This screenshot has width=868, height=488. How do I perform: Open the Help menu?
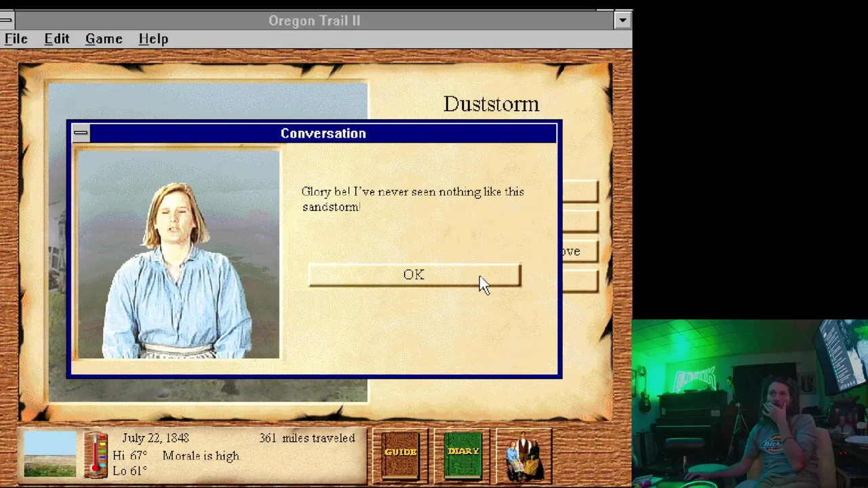[153, 39]
